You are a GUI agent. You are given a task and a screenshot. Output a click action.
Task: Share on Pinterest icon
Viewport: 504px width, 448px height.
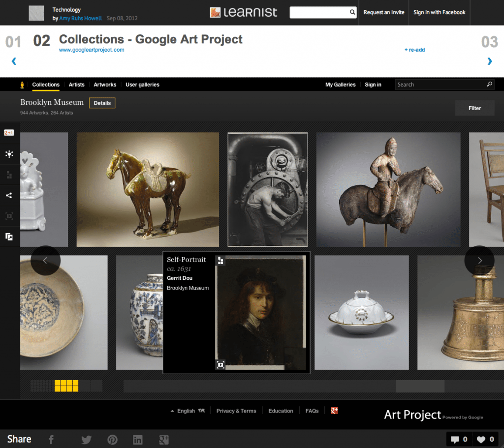click(112, 440)
